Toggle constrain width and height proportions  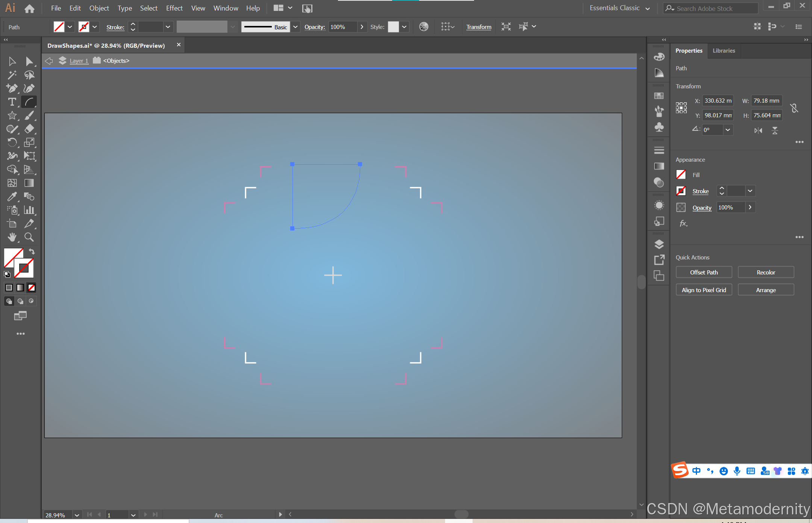[x=794, y=108]
